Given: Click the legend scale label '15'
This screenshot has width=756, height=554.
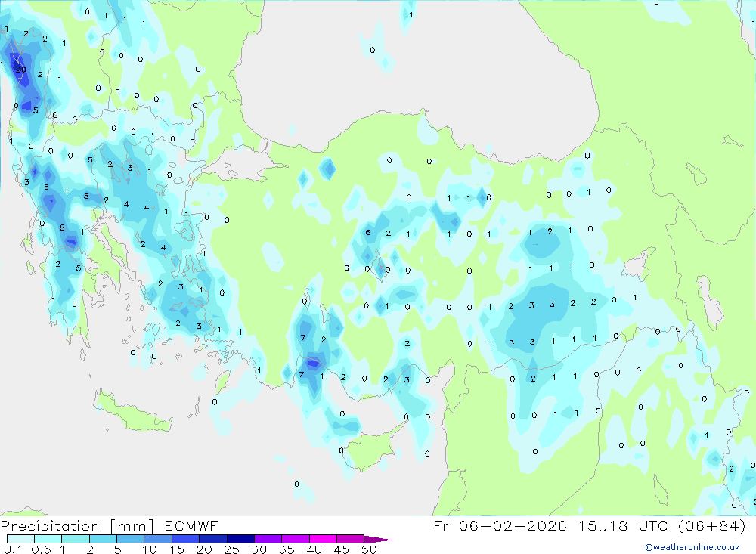Looking at the screenshot, I should point(177,549).
